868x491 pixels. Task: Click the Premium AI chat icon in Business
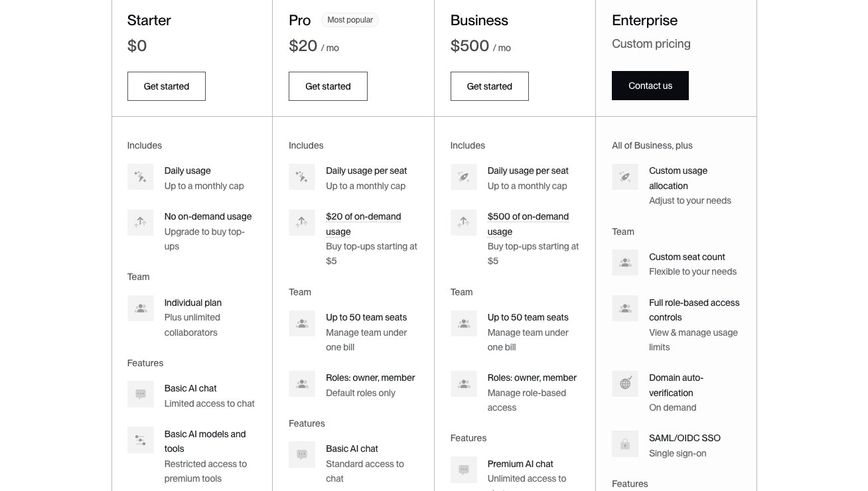(464, 470)
